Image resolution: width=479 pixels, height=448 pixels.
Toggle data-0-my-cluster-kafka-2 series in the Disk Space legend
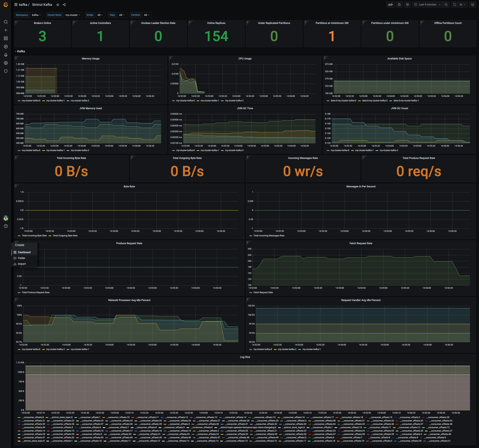(x=375, y=101)
